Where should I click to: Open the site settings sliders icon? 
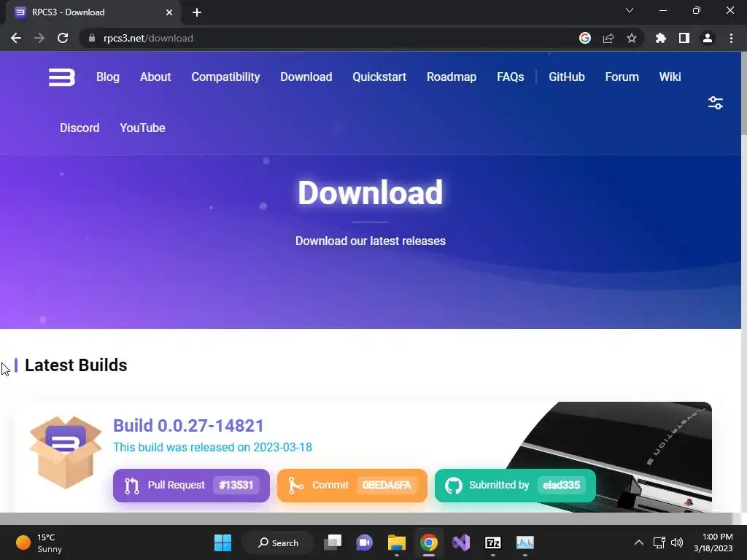[715, 103]
